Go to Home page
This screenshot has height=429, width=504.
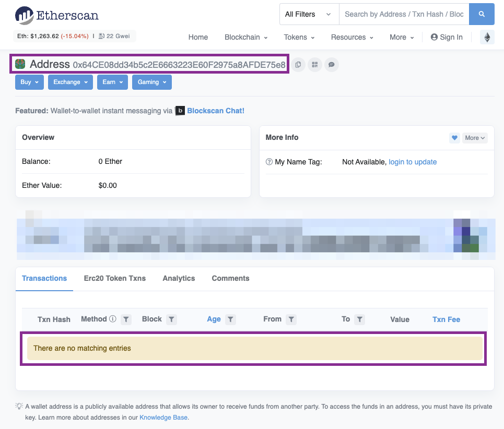pyautogui.click(x=198, y=37)
